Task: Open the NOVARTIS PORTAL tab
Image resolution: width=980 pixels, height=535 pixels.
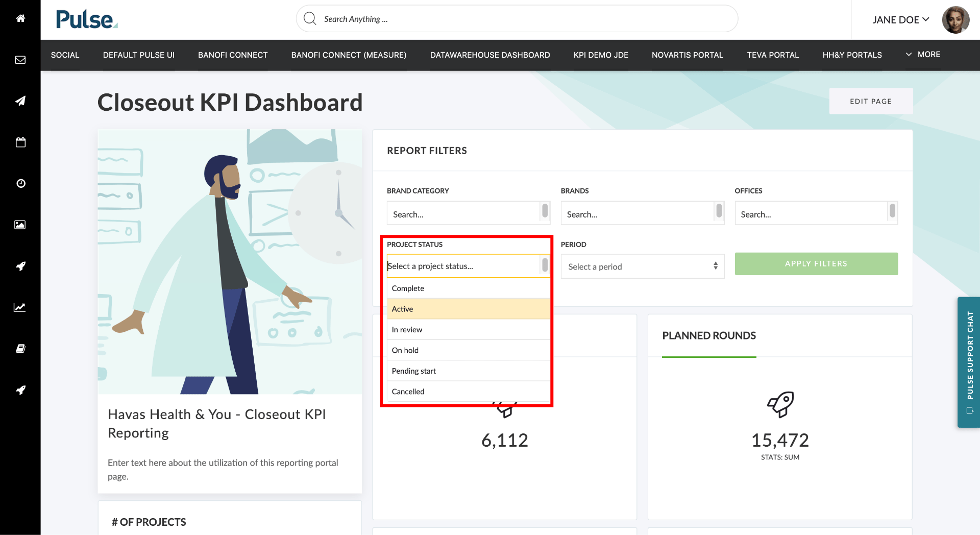Action: click(x=688, y=55)
